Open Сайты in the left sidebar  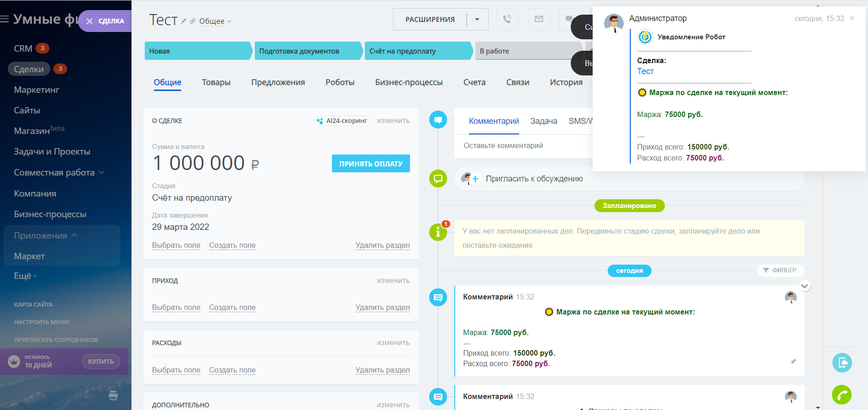pos(27,110)
